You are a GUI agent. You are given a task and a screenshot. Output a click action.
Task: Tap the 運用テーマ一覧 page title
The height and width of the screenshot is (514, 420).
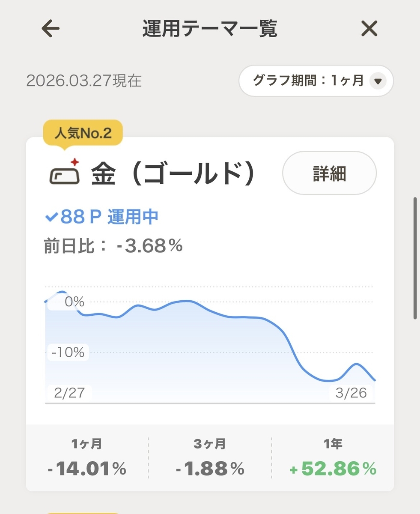point(210,29)
